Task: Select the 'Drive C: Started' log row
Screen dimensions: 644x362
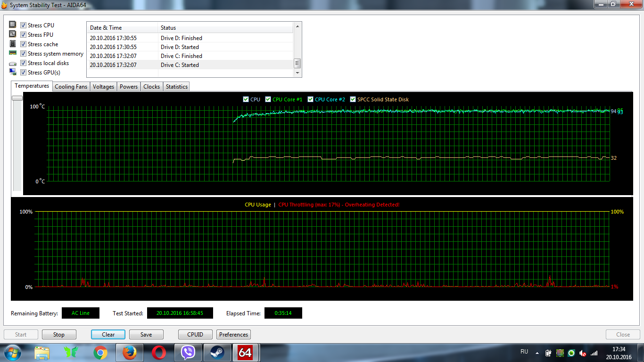Action: tap(190, 65)
